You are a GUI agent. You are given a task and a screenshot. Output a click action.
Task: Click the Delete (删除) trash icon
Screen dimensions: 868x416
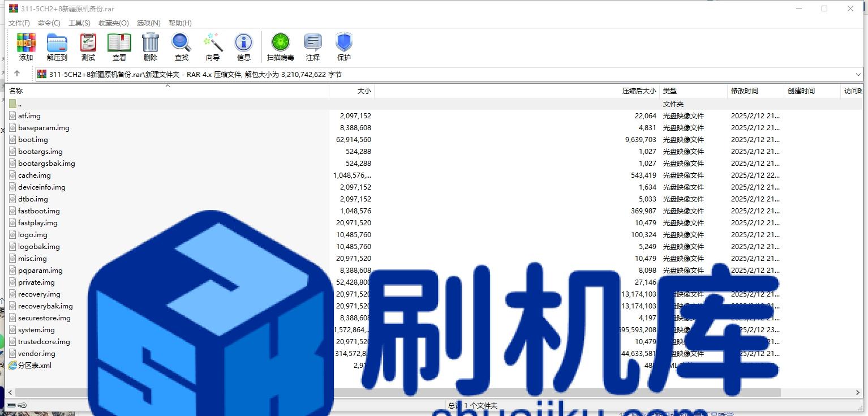151,42
